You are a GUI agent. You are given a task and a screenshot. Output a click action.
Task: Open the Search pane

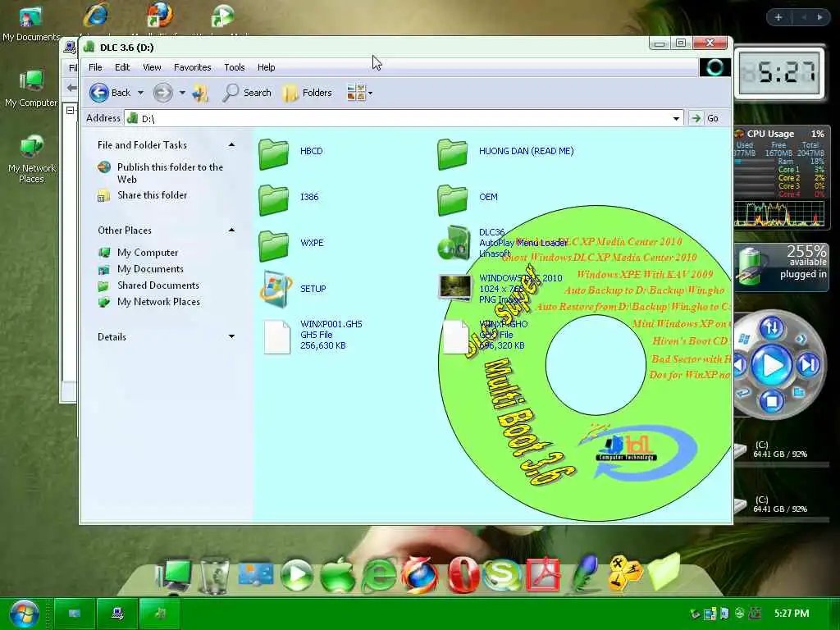pyautogui.click(x=247, y=93)
